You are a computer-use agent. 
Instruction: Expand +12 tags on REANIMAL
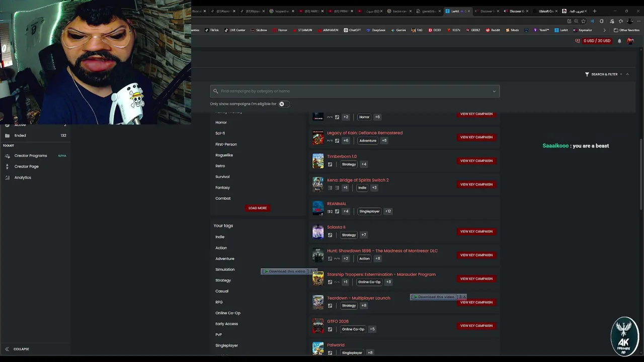click(x=388, y=211)
